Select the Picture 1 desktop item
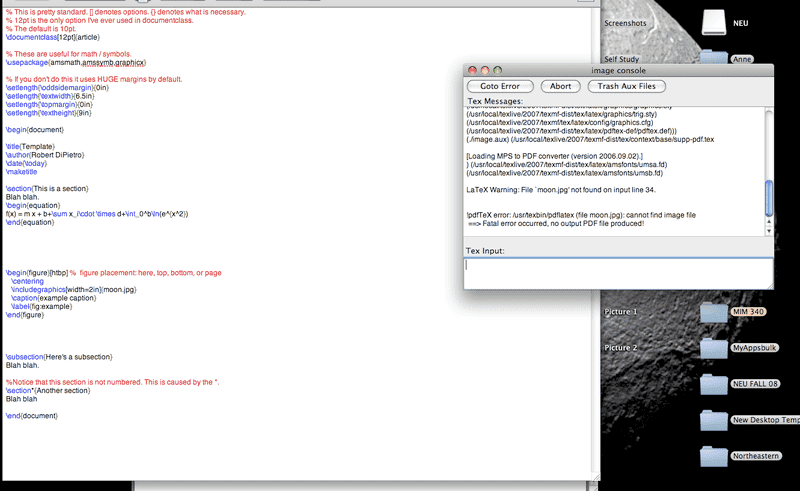 coord(620,312)
